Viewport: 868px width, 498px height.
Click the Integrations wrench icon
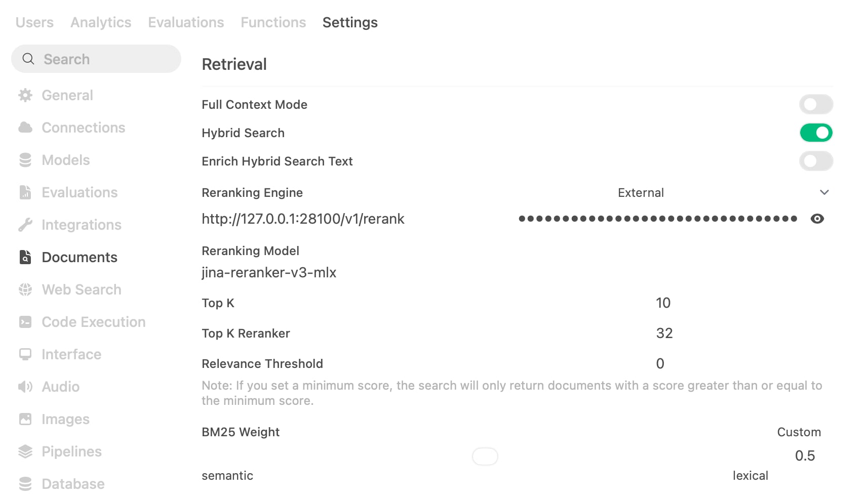pos(25,225)
